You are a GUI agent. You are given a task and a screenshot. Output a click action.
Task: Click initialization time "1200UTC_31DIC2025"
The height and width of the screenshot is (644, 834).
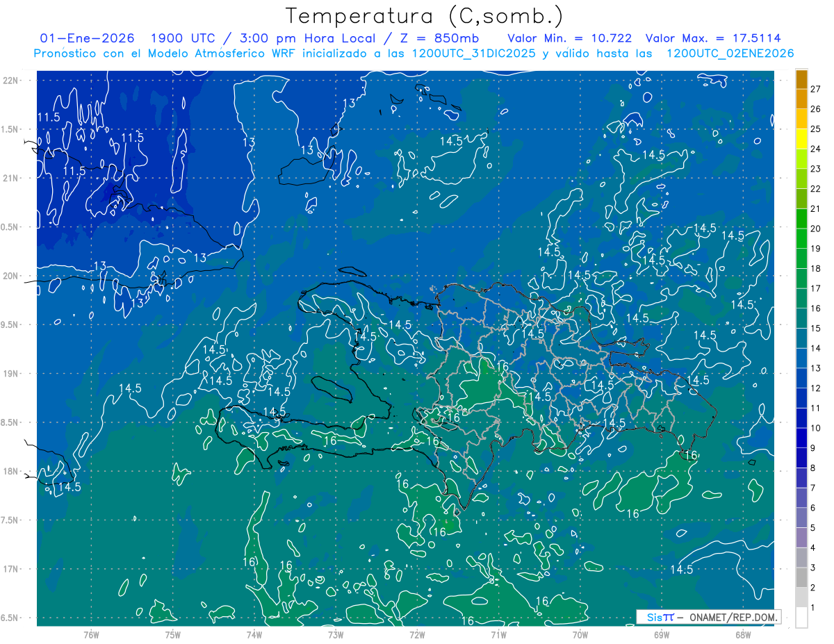pos(474,53)
